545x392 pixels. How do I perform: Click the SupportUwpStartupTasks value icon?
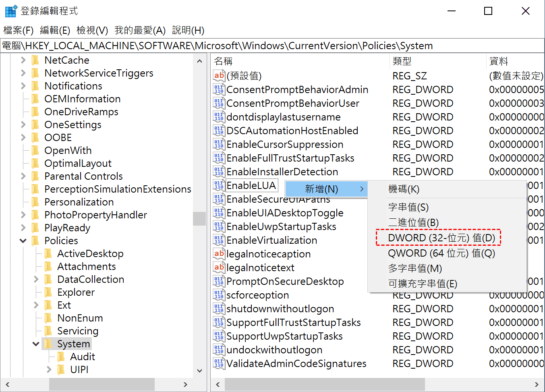click(x=219, y=336)
